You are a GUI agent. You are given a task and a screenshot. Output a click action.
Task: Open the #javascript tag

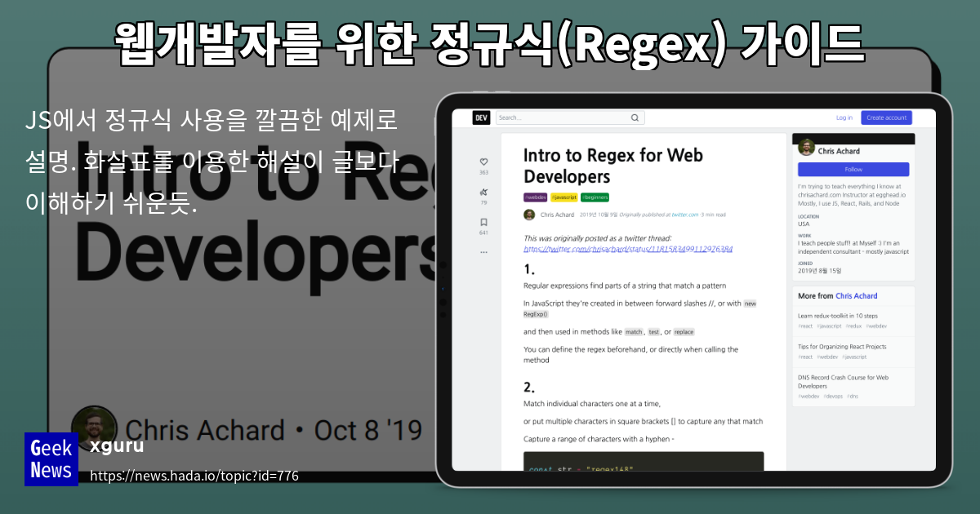[563, 197]
